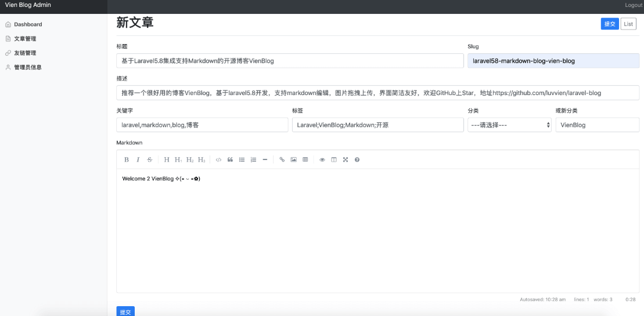Screen dimensions: 644x316
Task: Focus the 标签 tags field
Action: (378, 125)
